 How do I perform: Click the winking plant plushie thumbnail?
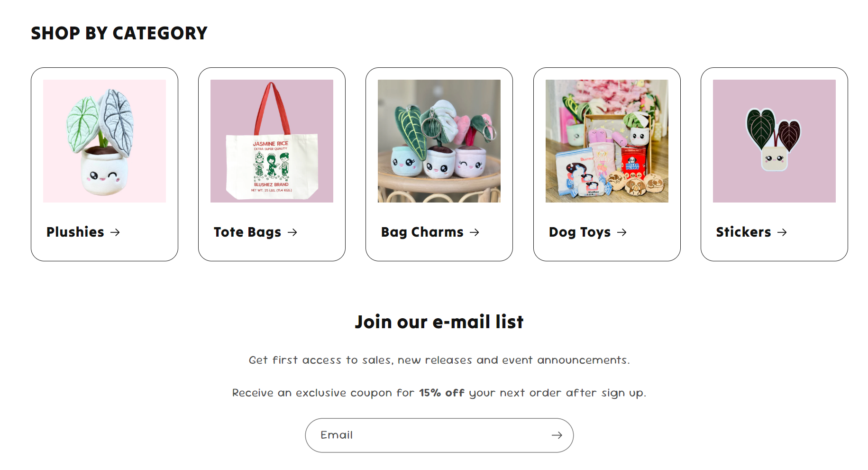(104, 140)
